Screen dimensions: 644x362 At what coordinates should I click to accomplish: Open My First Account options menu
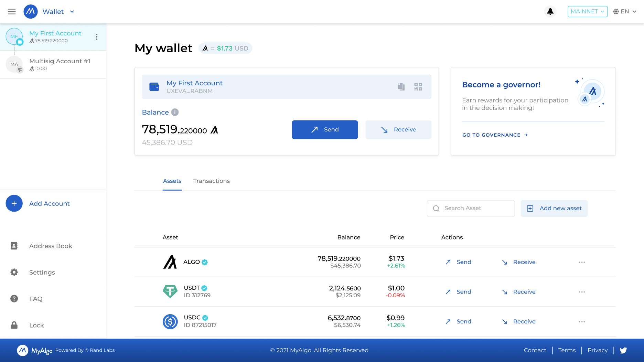(x=97, y=37)
